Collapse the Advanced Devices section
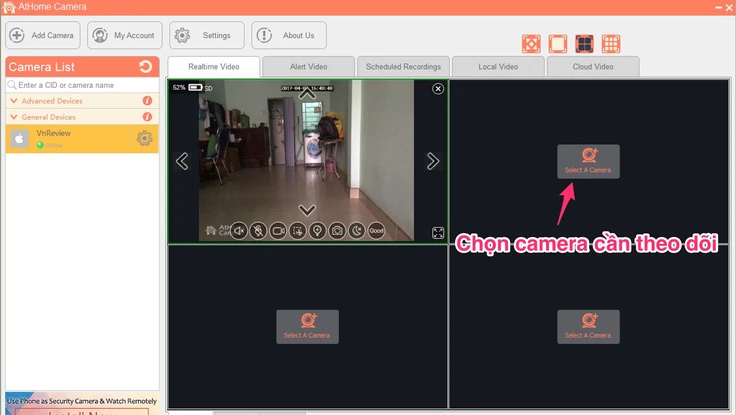The image size is (736, 415). pos(14,101)
